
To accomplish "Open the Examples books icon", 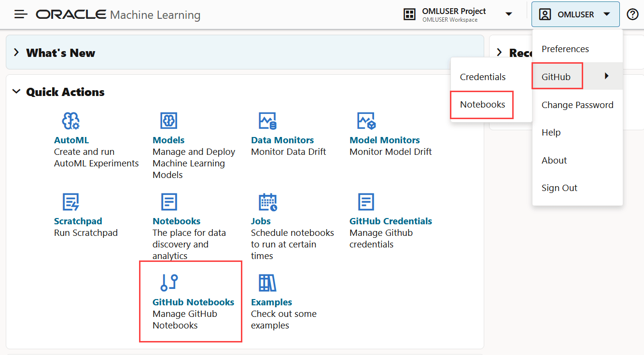I will 267,283.
